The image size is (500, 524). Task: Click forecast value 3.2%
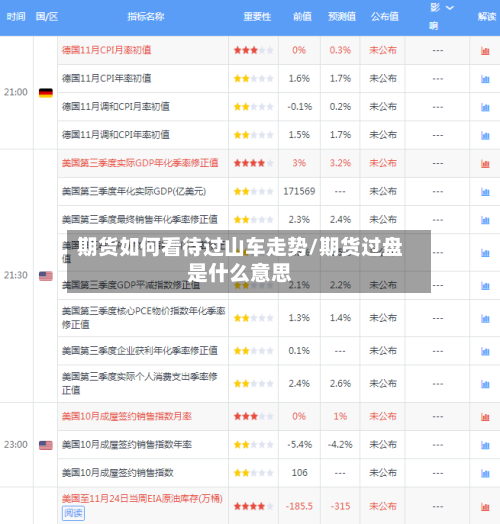[340, 163]
